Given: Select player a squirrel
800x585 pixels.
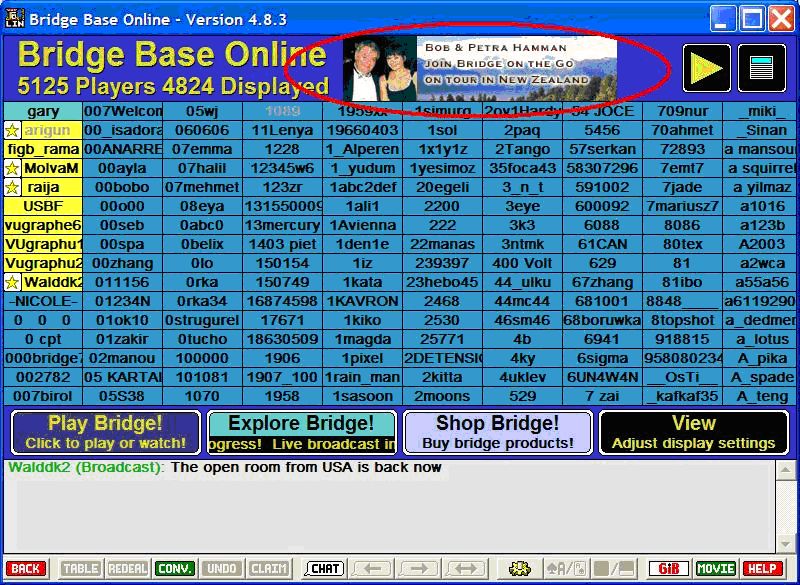Looking at the screenshot, I should 761,168.
